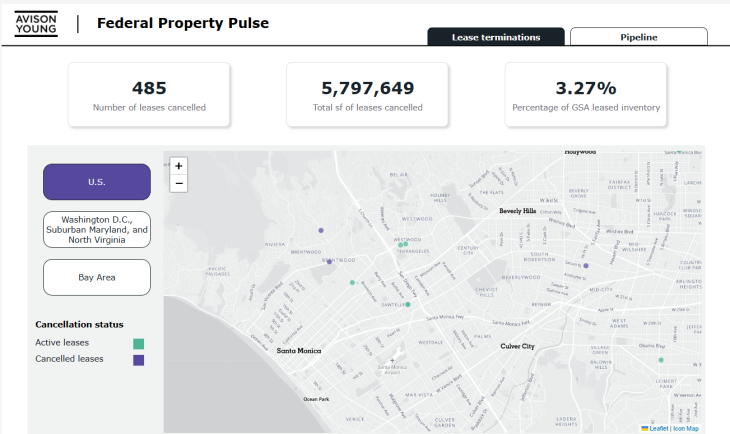The height and width of the screenshot is (434, 730).
Task: Click the Cancelled leases legend label
Action: point(69,359)
